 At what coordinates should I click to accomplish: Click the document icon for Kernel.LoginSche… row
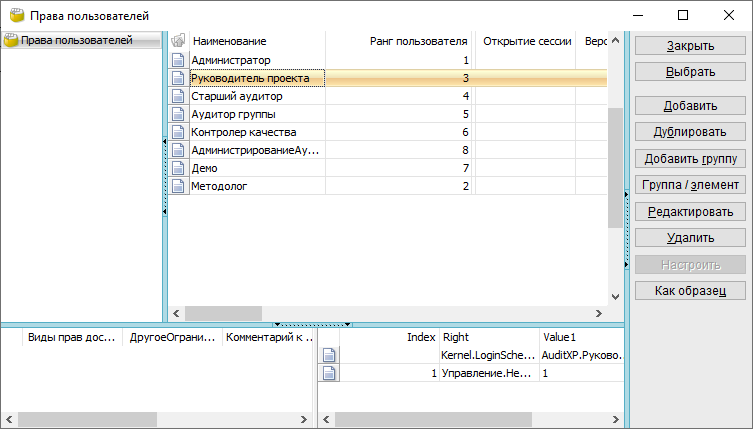(329, 355)
